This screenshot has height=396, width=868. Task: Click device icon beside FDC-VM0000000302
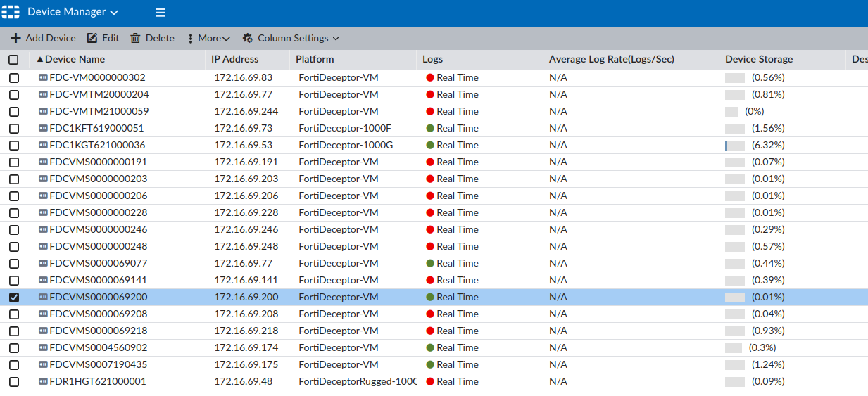tap(43, 77)
